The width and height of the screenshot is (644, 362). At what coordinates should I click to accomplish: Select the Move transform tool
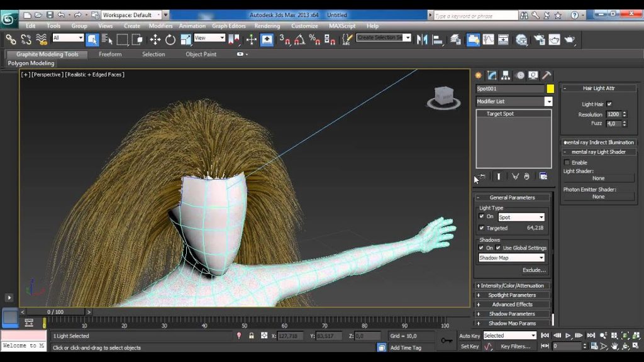pos(155,40)
